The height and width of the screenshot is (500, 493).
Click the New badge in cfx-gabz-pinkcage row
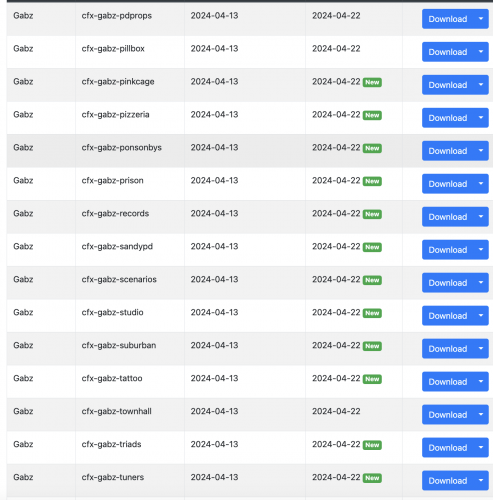tap(372, 82)
